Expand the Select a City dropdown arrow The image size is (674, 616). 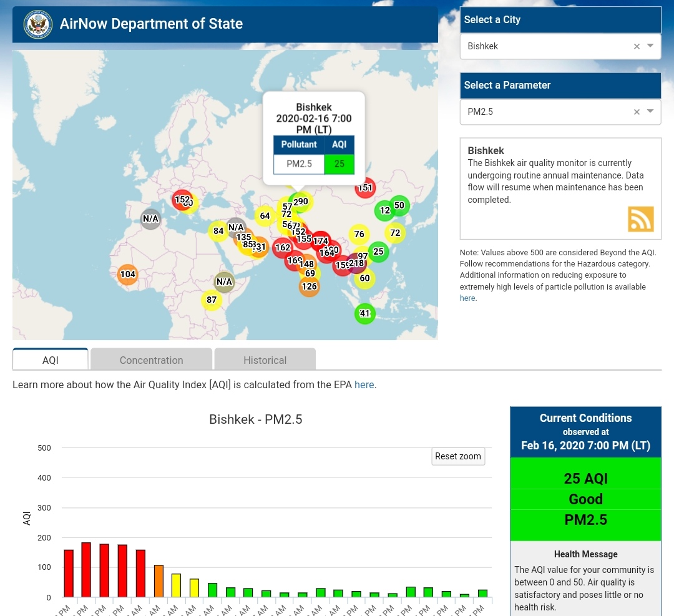[650, 46]
